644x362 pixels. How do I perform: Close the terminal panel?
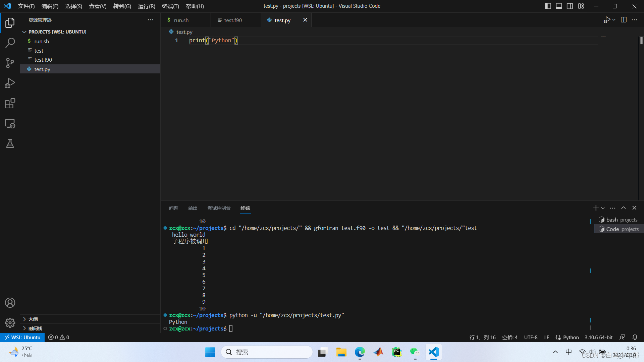634,208
